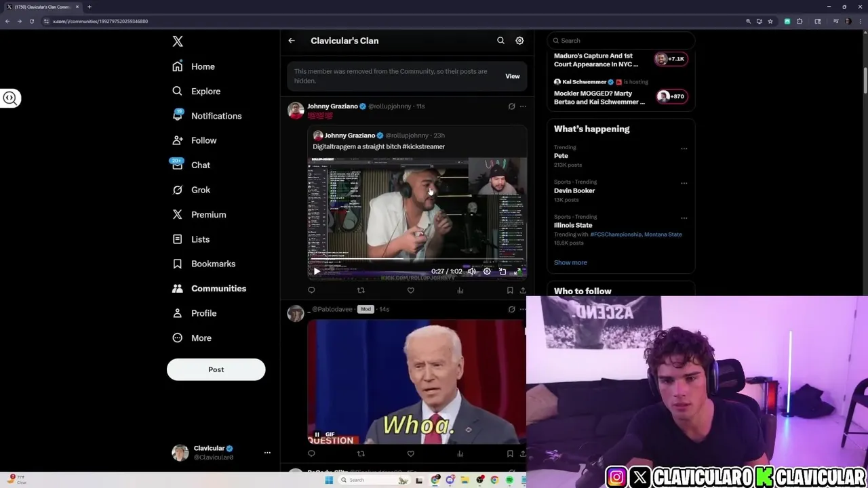Click the Post button
The width and height of the screenshot is (868, 488).
(216, 369)
